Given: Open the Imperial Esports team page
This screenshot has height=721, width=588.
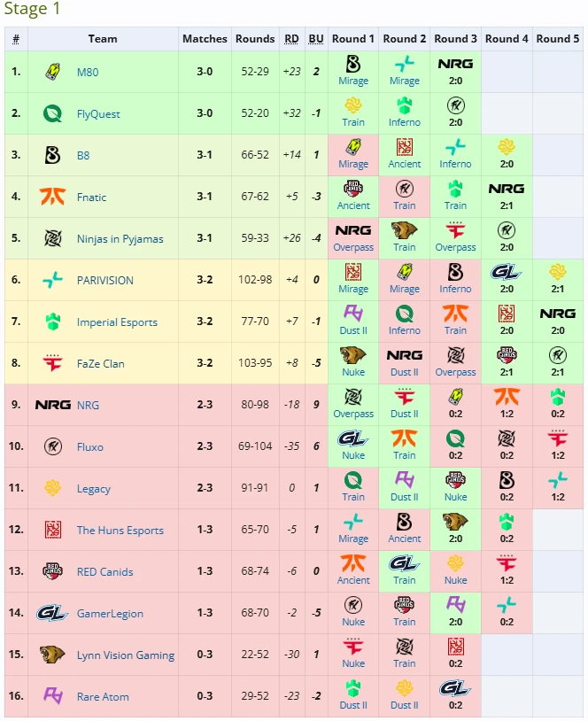Looking at the screenshot, I should [117, 322].
